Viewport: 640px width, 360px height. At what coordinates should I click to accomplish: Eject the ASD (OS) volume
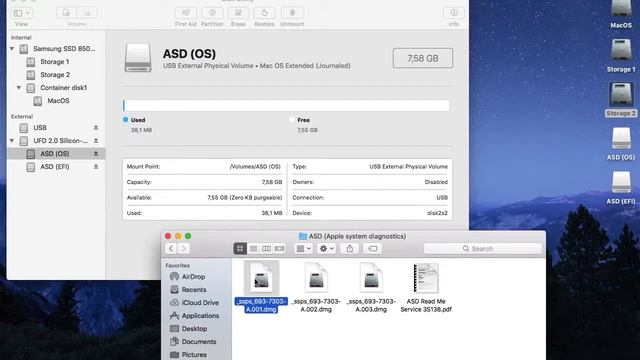(x=96, y=154)
